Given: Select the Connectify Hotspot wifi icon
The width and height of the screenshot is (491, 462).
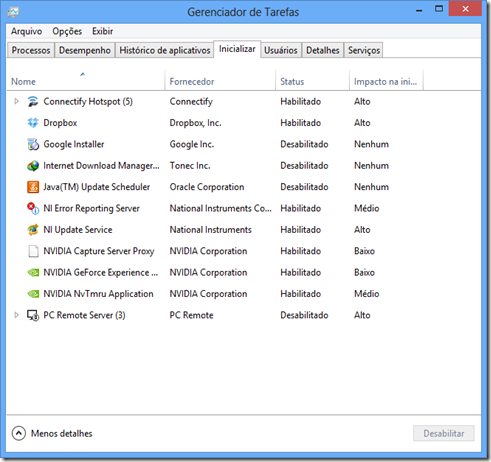Looking at the screenshot, I should click(x=33, y=101).
